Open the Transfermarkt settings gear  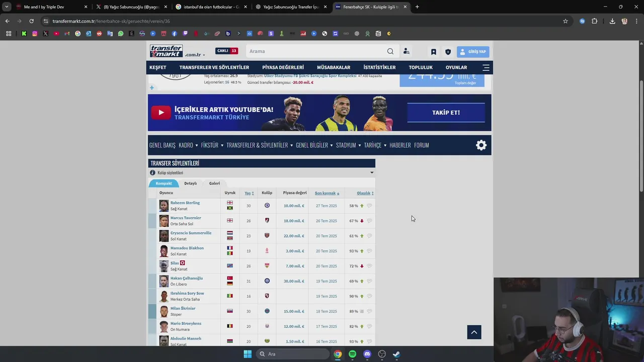(x=481, y=145)
